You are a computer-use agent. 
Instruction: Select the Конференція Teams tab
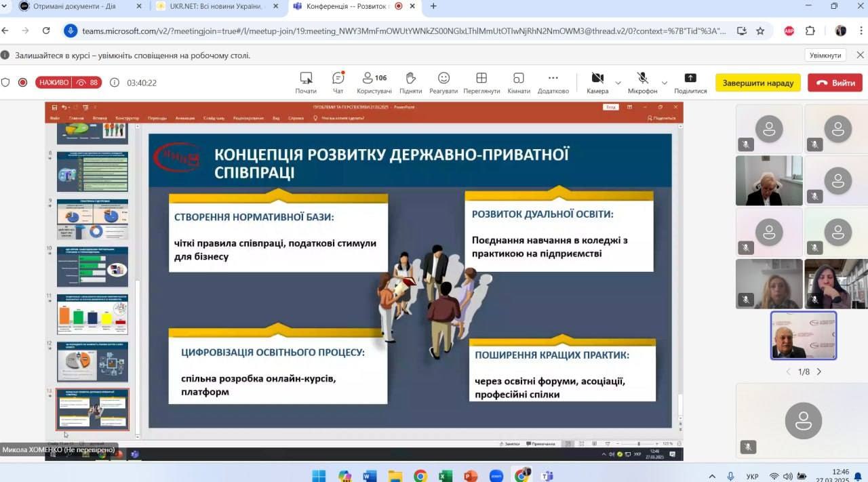(x=354, y=6)
